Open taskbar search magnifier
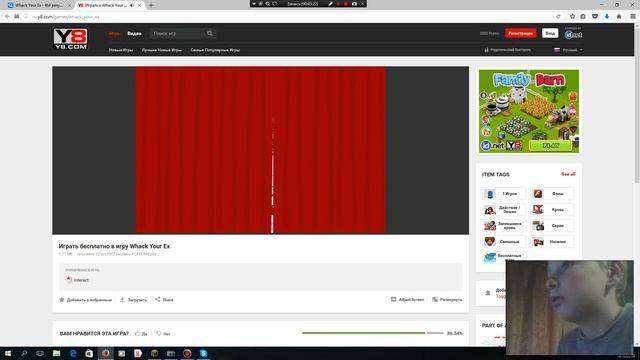This screenshot has height=360, width=640. [x=24, y=353]
